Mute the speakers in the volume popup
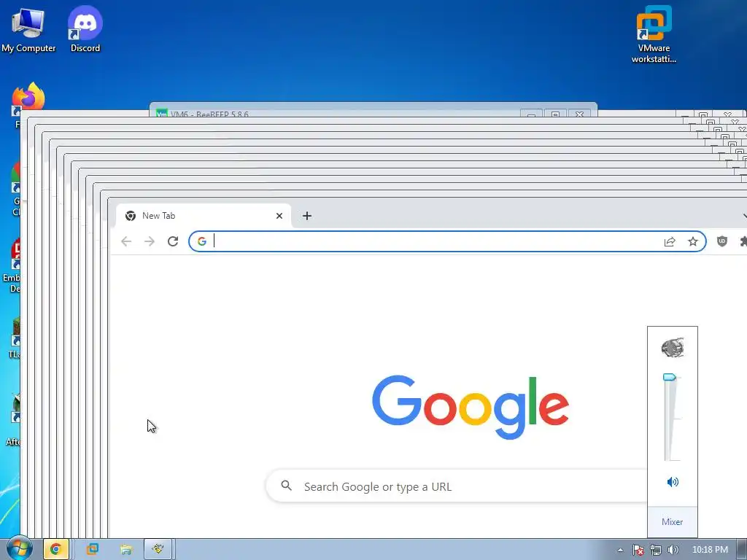Viewport: 747px width, 560px height. (x=673, y=482)
